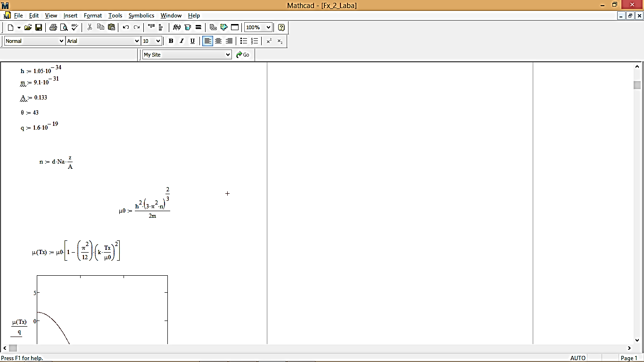Run the ABC spell check
Viewport: 644px width, 362px height.
click(x=74, y=27)
